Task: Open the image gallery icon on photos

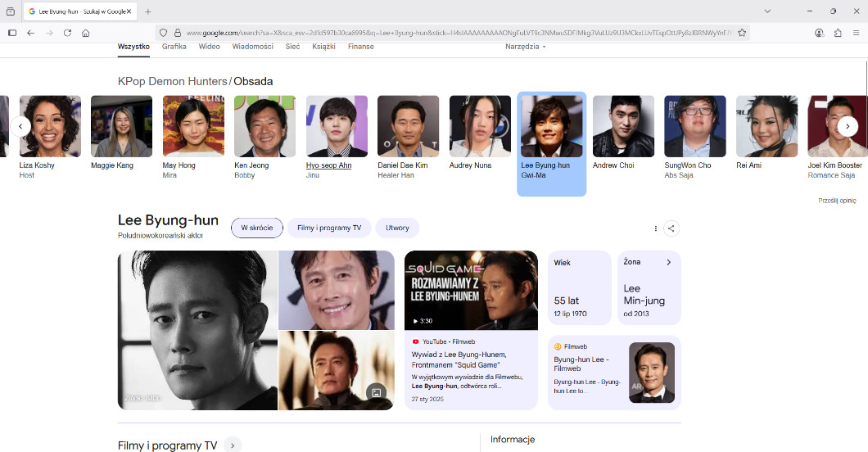Action: pos(376,392)
